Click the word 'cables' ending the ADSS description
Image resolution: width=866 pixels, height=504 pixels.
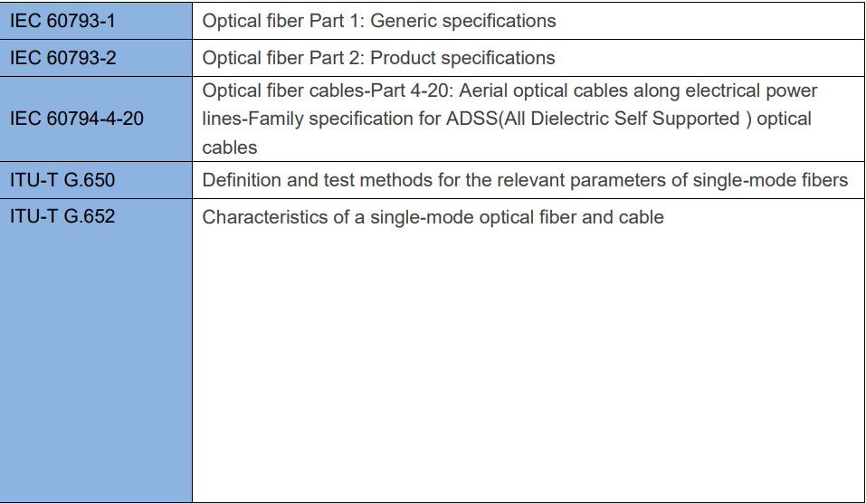229,147
